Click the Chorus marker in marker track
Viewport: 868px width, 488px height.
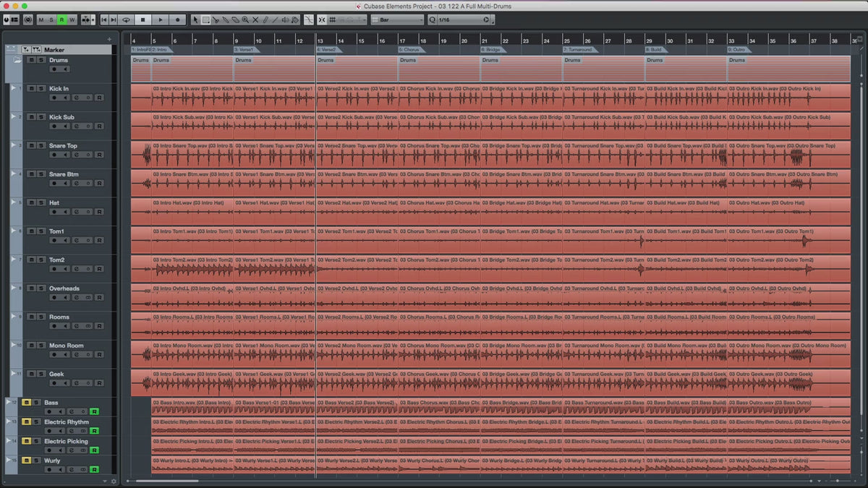coord(411,50)
